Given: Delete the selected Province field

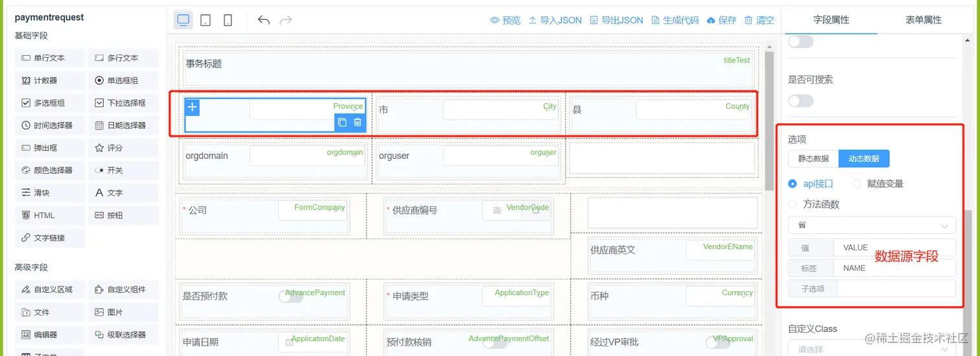Looking at the screenshot, I should 357,123.
